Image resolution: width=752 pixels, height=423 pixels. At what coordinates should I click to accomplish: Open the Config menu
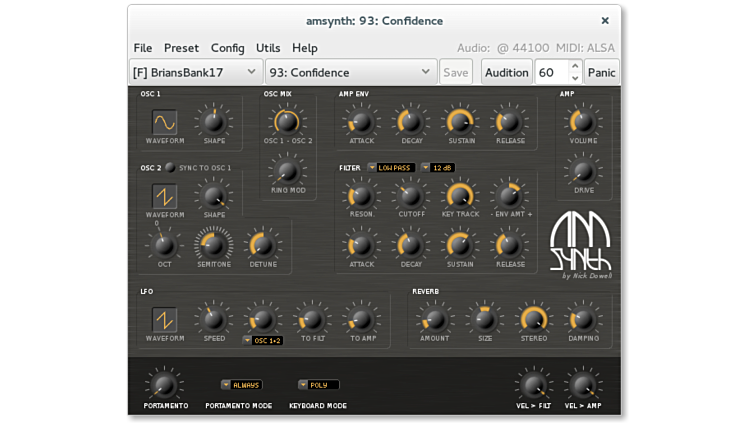pos(227,48)
